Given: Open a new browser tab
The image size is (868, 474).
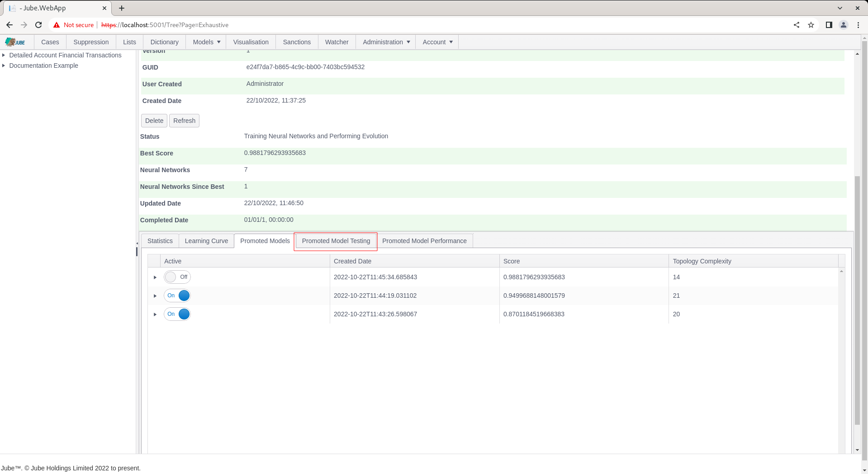Looking at the screenshot, I should 122,8.
